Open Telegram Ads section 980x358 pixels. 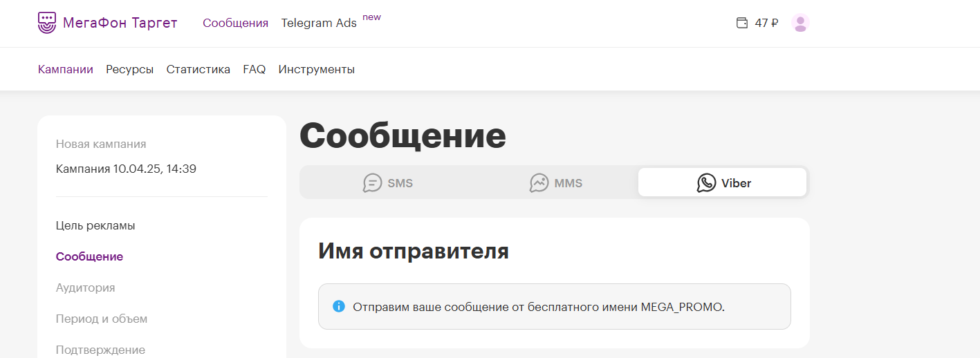tap(319, 23)
